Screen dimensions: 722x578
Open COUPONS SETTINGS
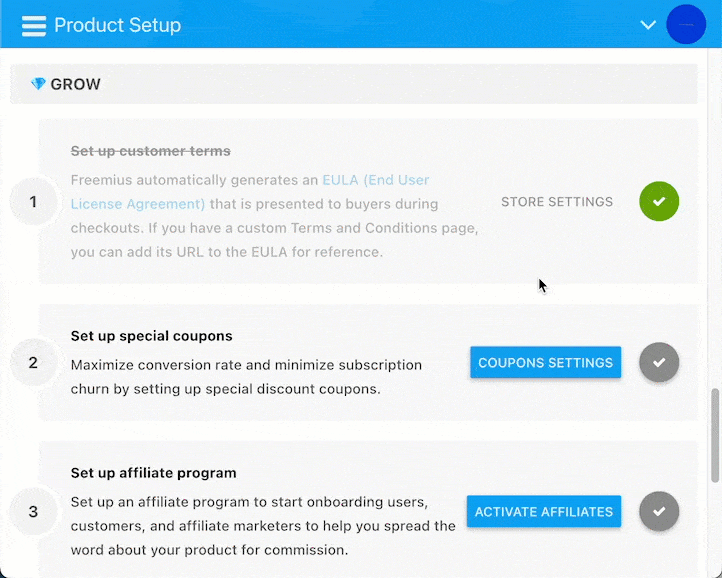(546, 362)
